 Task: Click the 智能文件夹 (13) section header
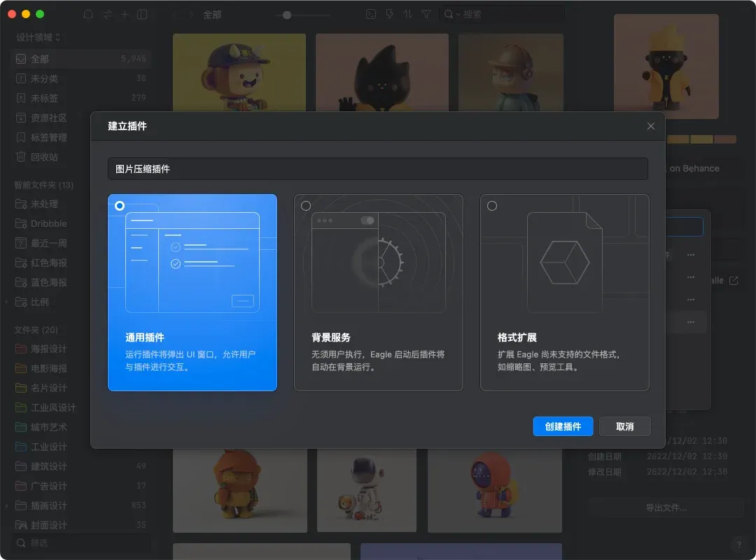[43, 185]
